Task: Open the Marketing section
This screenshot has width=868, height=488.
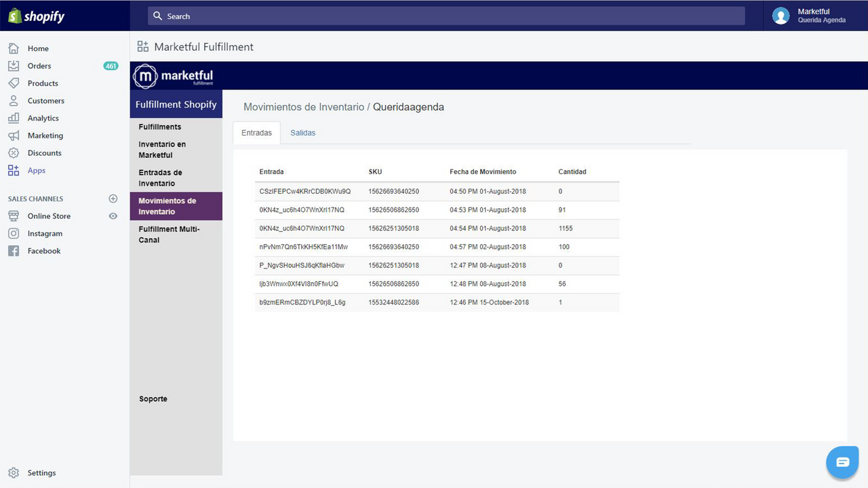Action: tap(45, 135)
